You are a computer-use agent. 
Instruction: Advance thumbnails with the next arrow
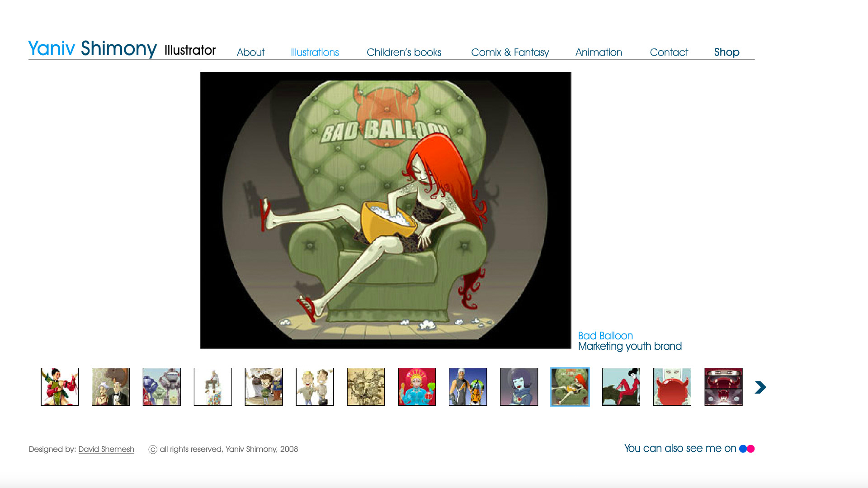pyautogui.click(x=760, y=387)
